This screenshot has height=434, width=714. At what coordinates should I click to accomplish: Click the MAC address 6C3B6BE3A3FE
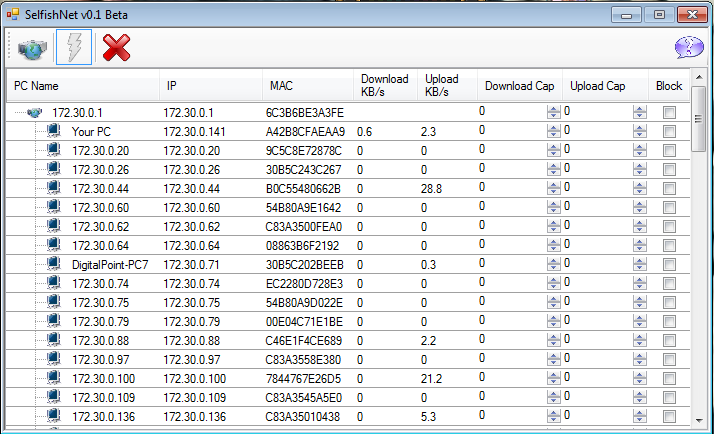[x=305, y=112]
